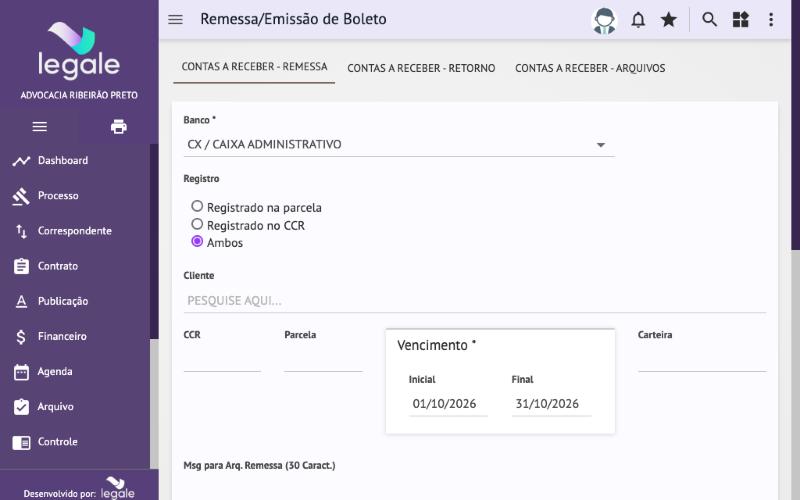Viewport: 800px width, 500px height.
Task: Click the Agenda calendar icon
Action: pos(21,372)
